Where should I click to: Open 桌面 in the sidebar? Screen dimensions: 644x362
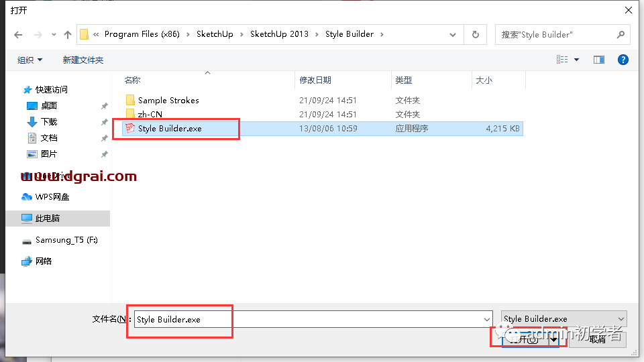[x=49, y=106]
